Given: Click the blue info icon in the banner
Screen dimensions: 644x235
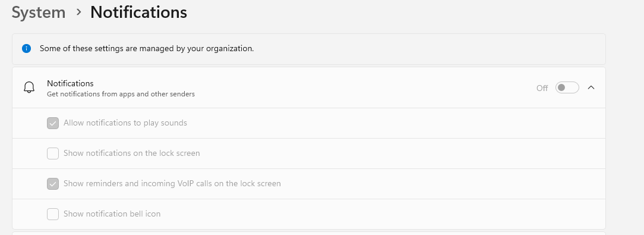Looking at the screenshot, I should click(26, 49).
